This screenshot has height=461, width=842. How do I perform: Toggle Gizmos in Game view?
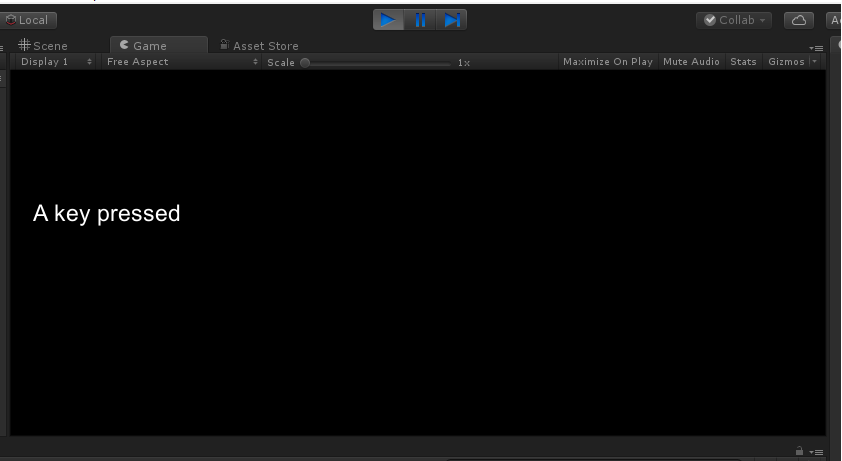click(786, 62)
